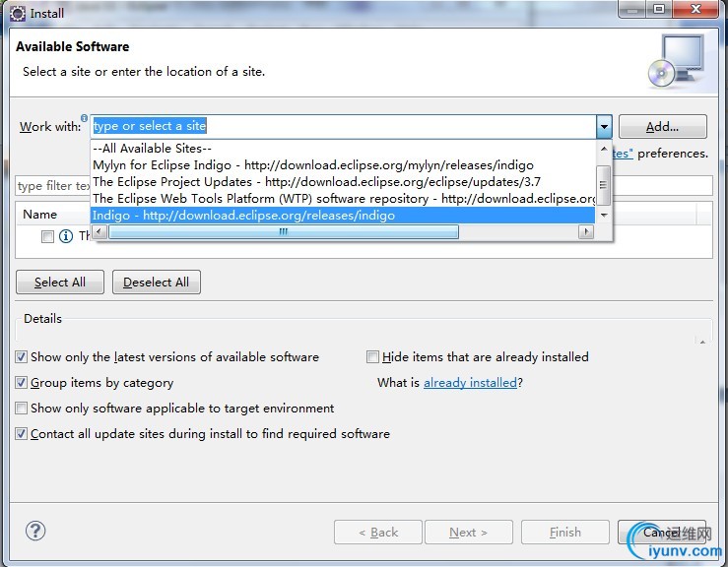Click the < Back button
The height and width of the screenshot is (567, 728).
378,533
